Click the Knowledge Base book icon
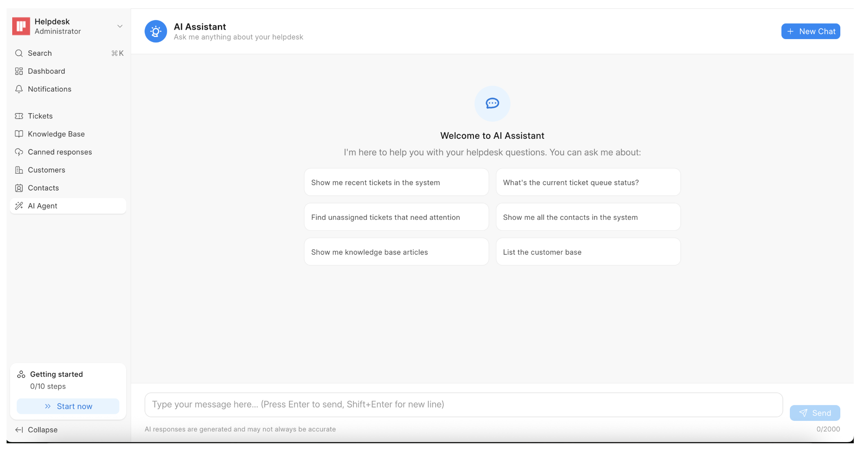Image resolution: width=868 pixels, height=451 pixels. coord(19,134)
